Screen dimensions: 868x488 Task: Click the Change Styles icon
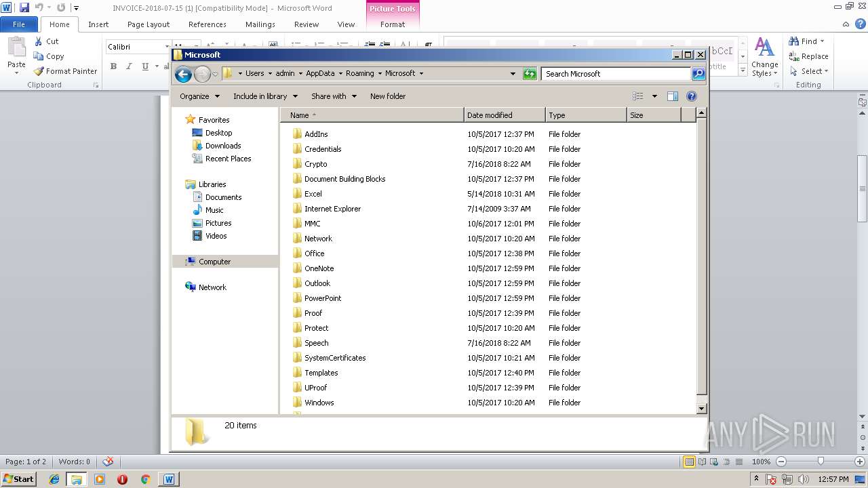coord(764,47)
